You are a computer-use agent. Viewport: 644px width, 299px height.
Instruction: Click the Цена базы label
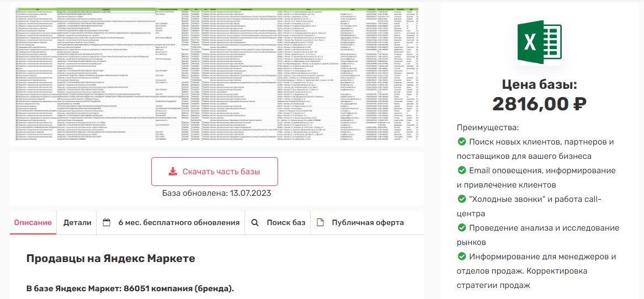[x=539, y=84]
